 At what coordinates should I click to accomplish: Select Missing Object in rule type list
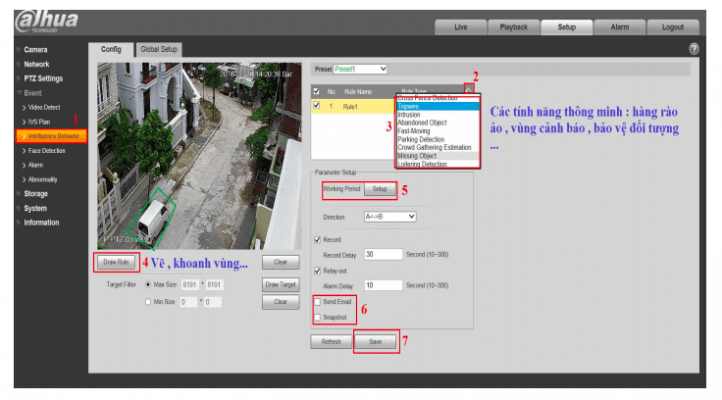(417, 156)
